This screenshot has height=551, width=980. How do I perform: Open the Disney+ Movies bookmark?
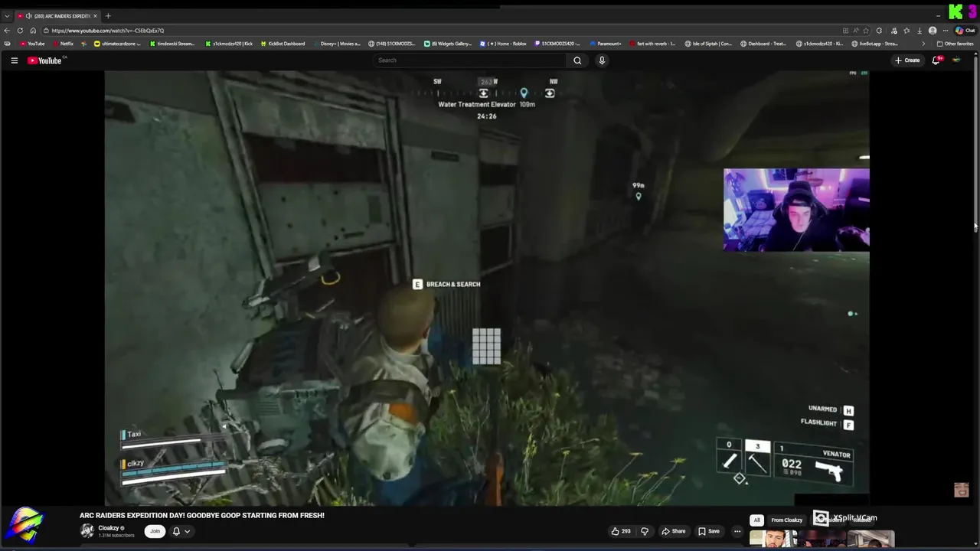[x=336, y=44]
